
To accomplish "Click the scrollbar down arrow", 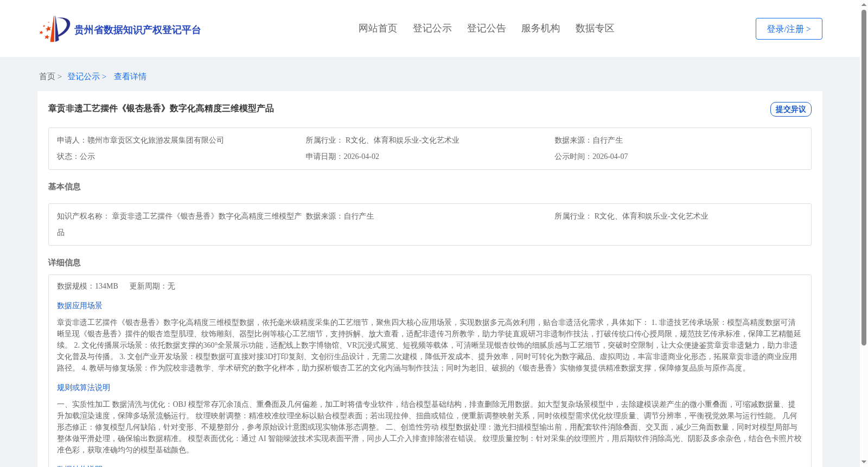I will click(x=864, y=462).
